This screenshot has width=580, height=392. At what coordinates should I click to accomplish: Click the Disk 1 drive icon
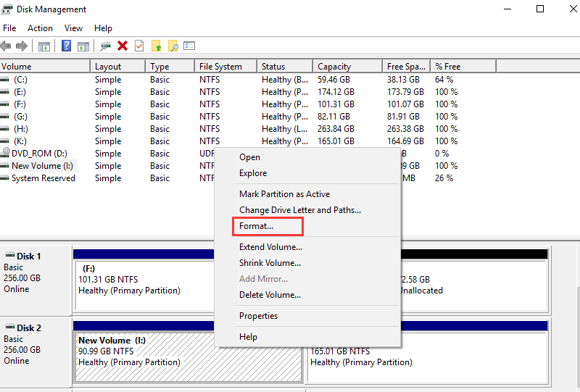10,255
